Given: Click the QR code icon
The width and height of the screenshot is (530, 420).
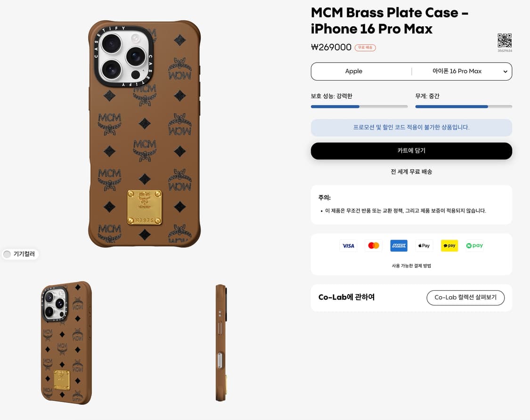Looking at the screenshot, I should (504, 41).
